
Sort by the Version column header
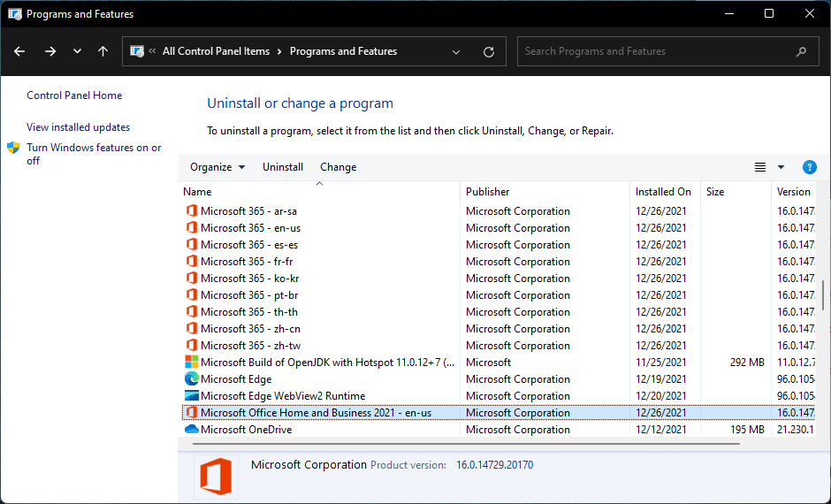(x=793, y=192)
